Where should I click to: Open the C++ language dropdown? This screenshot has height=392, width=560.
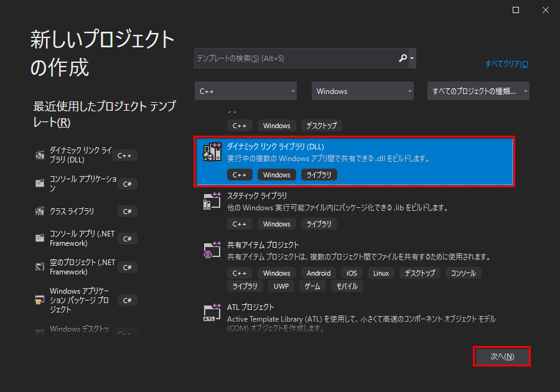click(245, 91)
